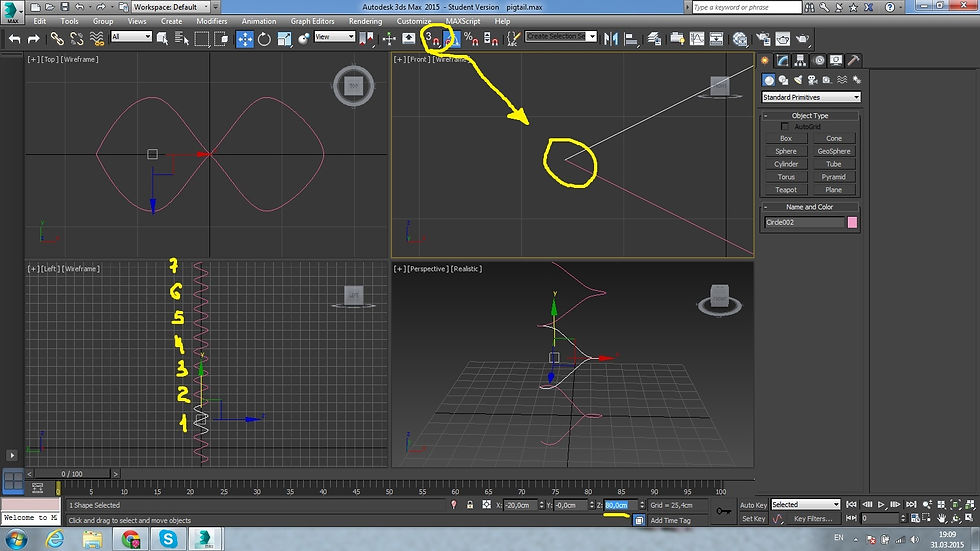The image size is (980, 551).
Task: Activate Select and Rotate tool
Action: click(x=264, y=39)
